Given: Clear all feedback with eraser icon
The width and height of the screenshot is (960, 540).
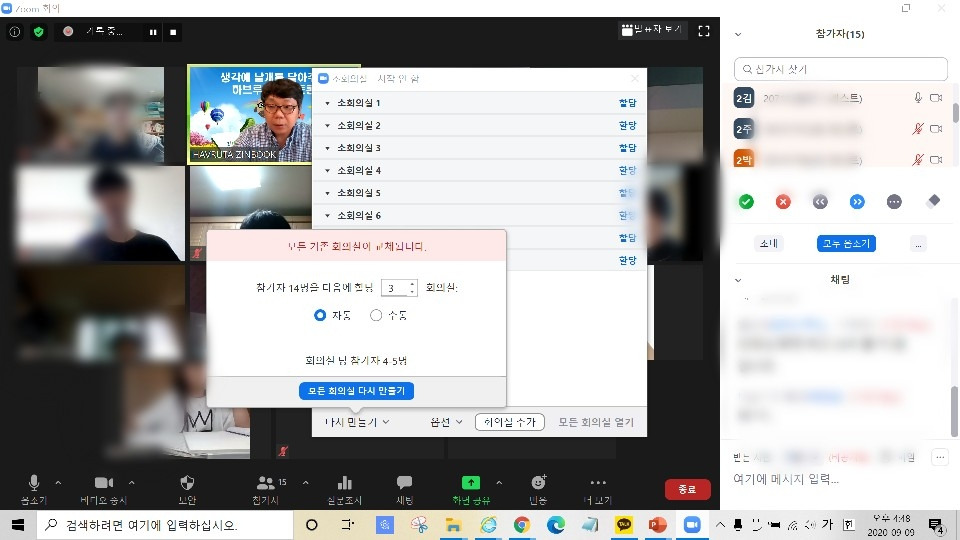Looking at the screenshot, I should pos(933,201).
